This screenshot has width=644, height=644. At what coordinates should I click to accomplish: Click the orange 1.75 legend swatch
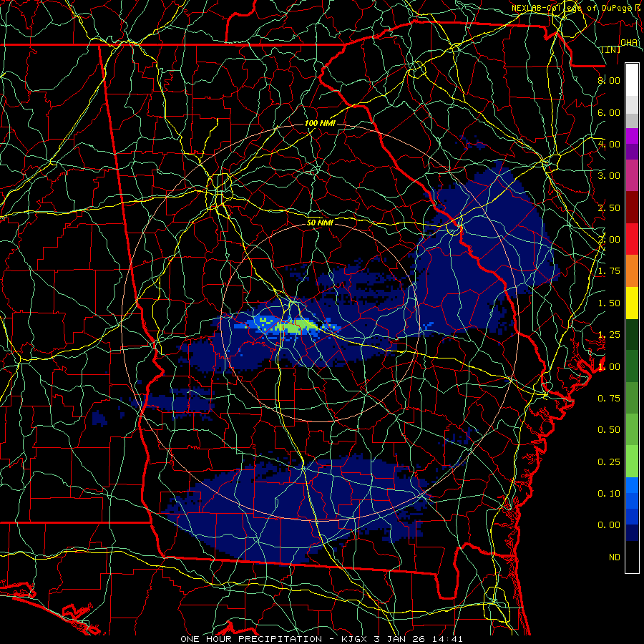point(632,270)
